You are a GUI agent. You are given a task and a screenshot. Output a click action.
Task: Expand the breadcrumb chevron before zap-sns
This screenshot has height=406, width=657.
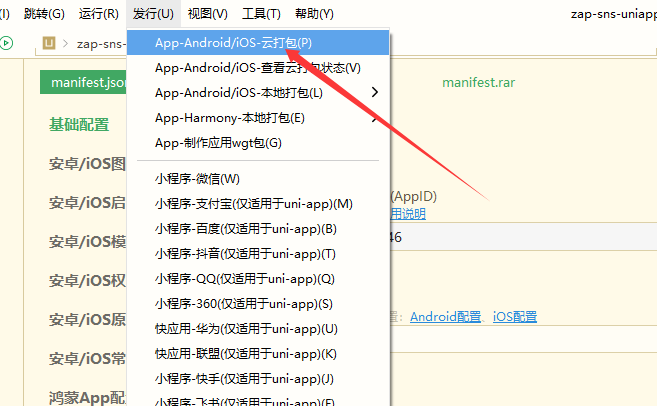(65, 43)
